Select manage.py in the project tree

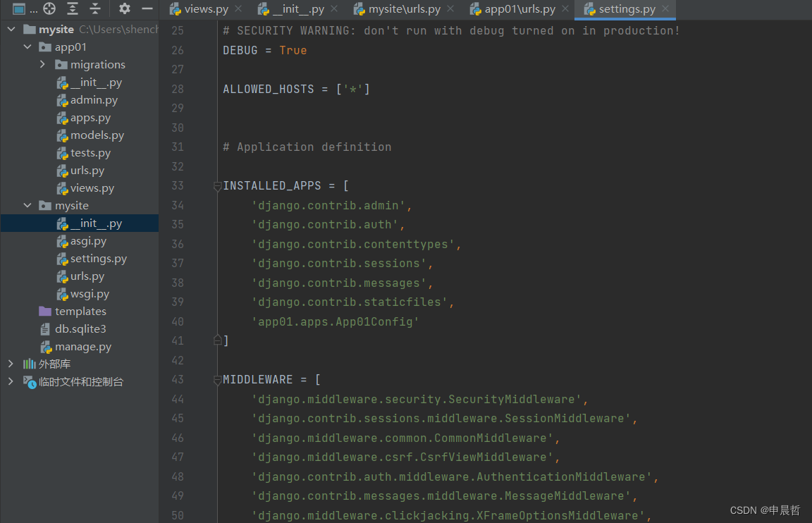[x=82, y=346]
